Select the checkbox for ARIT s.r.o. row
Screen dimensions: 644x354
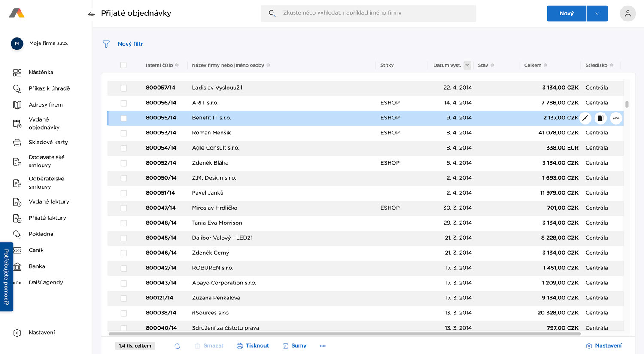pos(124,103)
